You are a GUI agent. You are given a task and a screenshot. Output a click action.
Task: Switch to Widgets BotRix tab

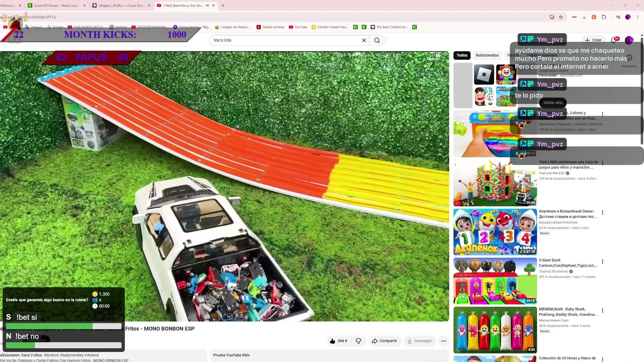(x=121, y=6)
